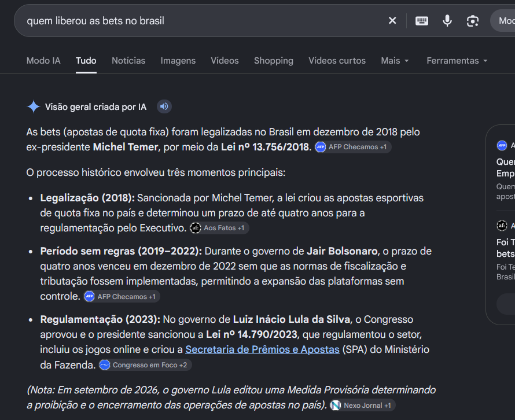Click the bold 'Jair Bolsonaro' name
Screen dimensions: 515x420
click(x=342, y=251)
